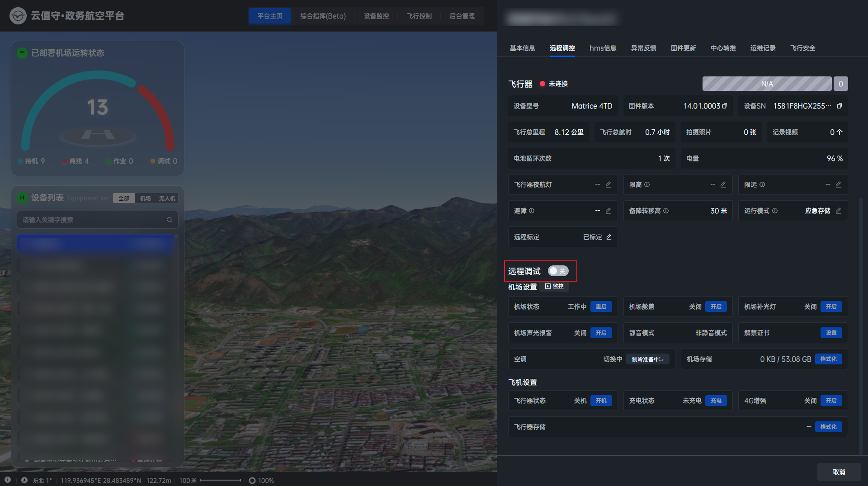The image size is (868, 486).
Task: Open the 监控 video monitor button
Action: [x=555, y=286]
